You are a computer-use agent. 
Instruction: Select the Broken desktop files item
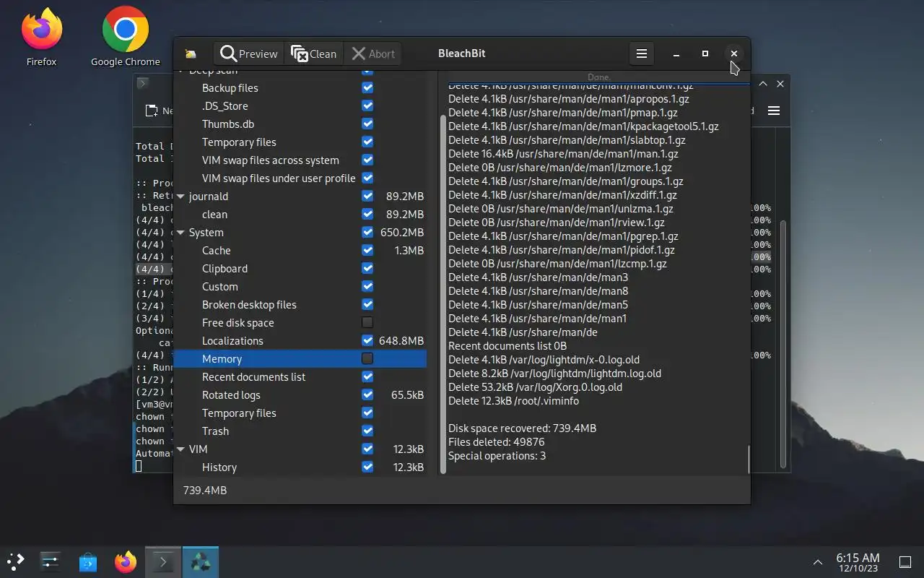[x=249, y=304]
